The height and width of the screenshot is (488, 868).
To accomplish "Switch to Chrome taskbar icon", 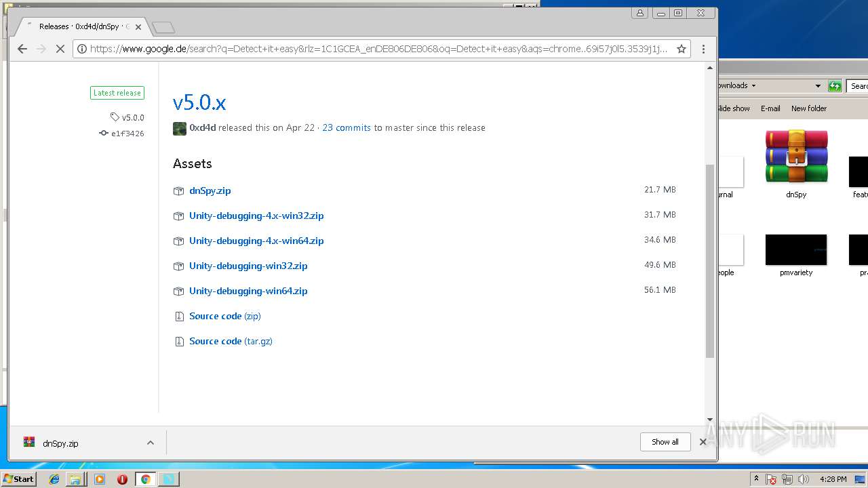I will (x=145, y=479).
